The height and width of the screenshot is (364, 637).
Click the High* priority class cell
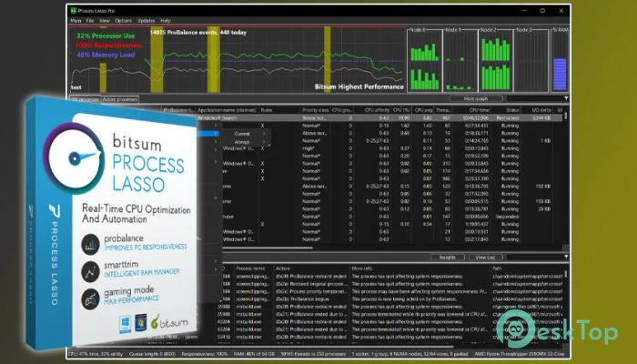click(x=308, y=148)
